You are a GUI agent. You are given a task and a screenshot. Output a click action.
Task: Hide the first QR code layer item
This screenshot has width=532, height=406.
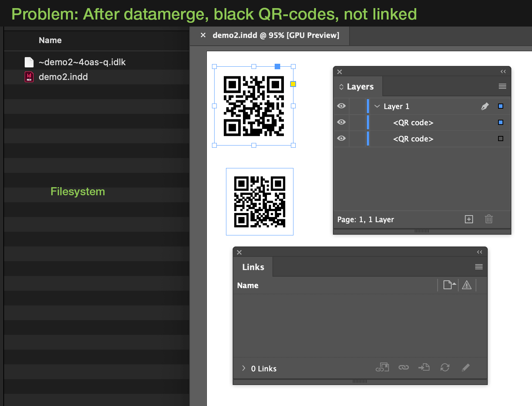click(341, 122)
